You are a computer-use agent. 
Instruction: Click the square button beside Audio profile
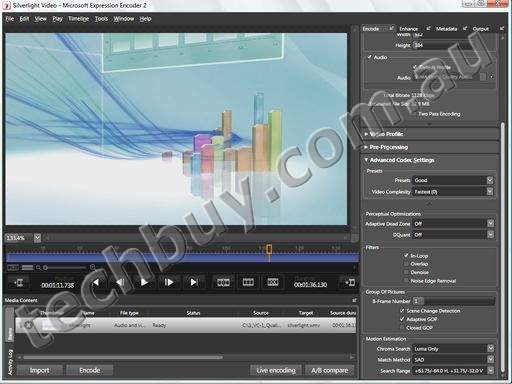pyautogui.click(x=483, y=77)
